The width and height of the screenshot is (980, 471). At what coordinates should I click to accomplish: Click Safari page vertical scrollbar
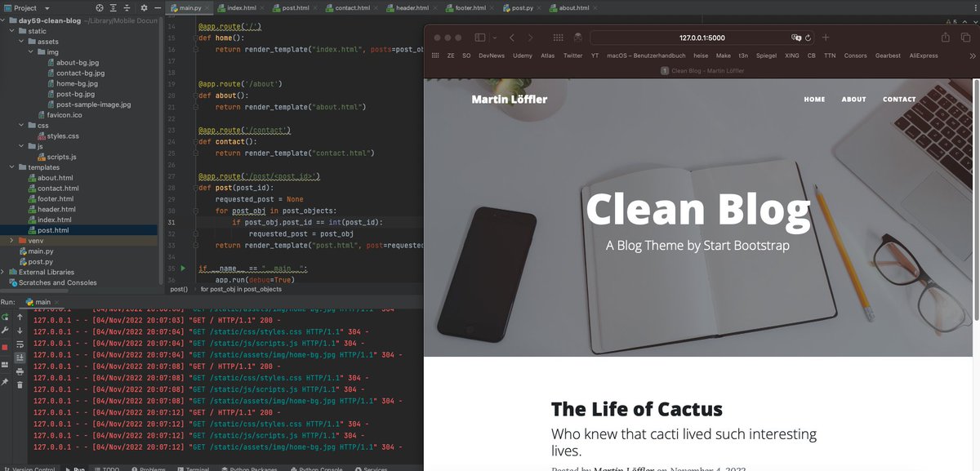coord(976,200)
